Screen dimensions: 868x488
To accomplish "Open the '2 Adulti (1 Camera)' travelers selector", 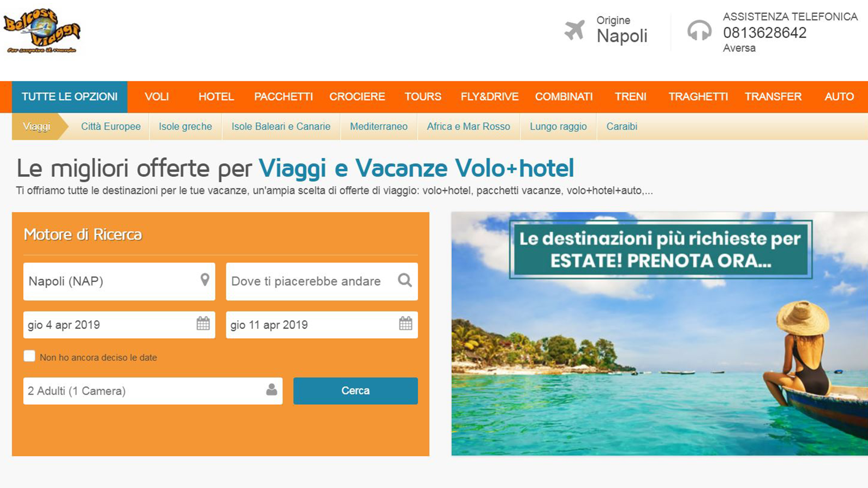I will [x=153, y=391].
